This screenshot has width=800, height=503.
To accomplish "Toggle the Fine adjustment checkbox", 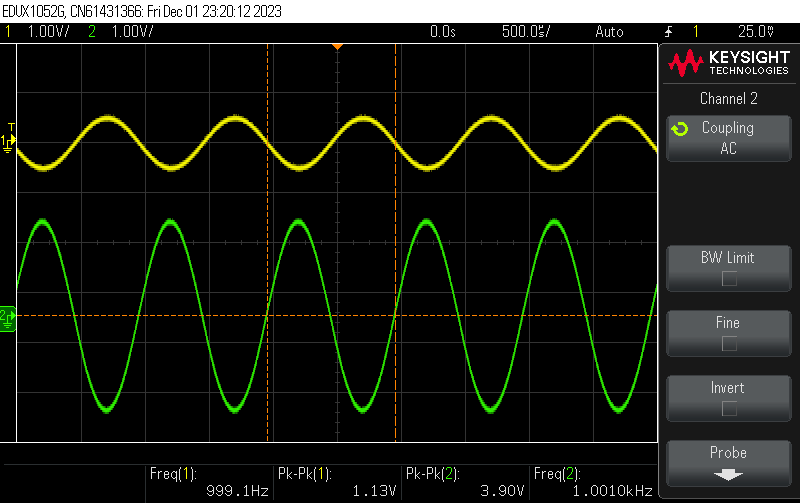I will click(x=729, y=344).
